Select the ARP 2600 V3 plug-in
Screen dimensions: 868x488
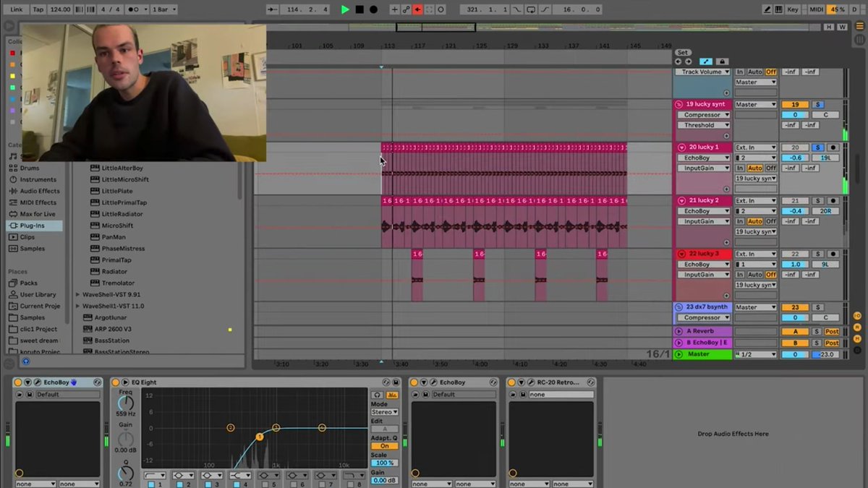[x=113, y=329]
